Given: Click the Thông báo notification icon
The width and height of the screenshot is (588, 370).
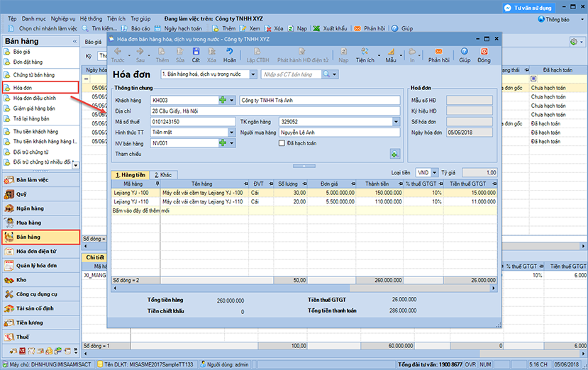Looking at the screenshot, I should [541, 19].
